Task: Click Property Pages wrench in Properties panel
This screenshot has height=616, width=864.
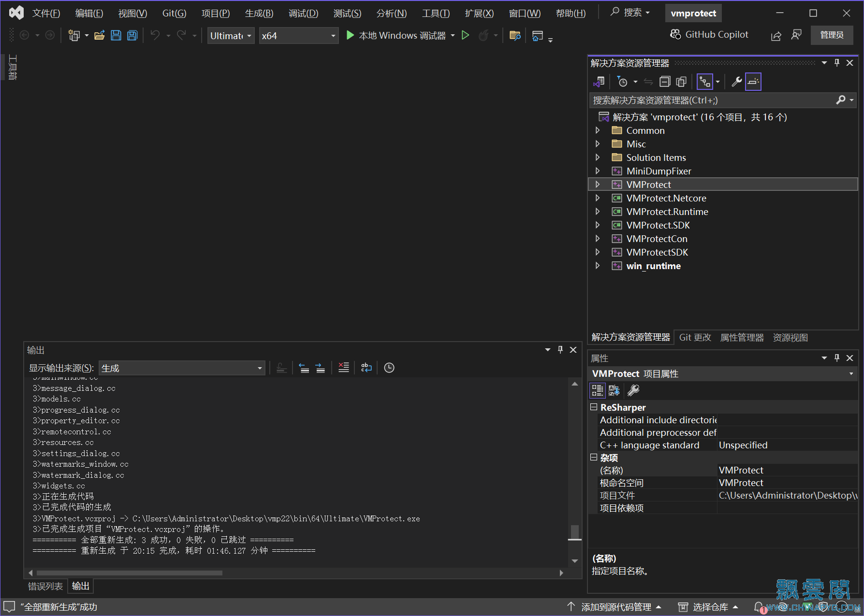Action: tap(633, 390)
